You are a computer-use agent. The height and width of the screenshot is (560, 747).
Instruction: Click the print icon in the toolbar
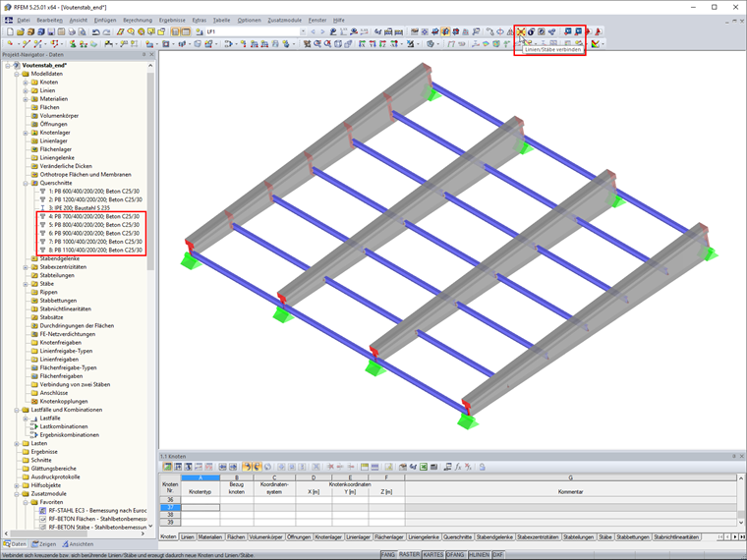(x=72, y=31)
